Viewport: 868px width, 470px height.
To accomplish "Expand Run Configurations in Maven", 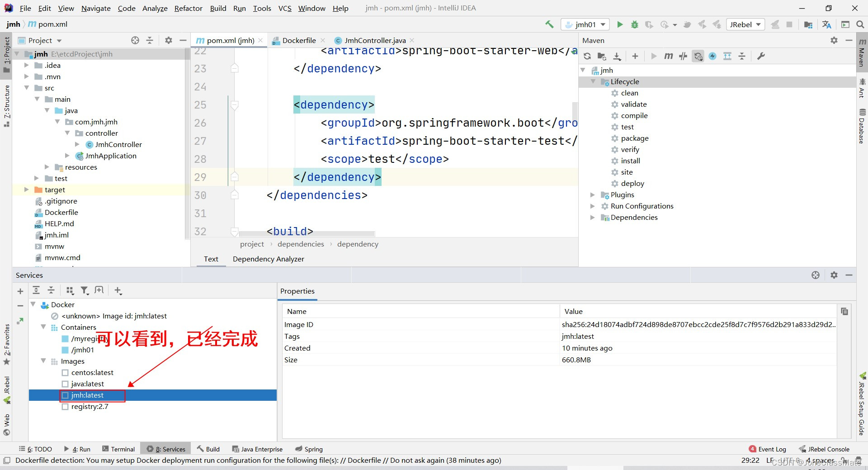I will coord(593,206).
